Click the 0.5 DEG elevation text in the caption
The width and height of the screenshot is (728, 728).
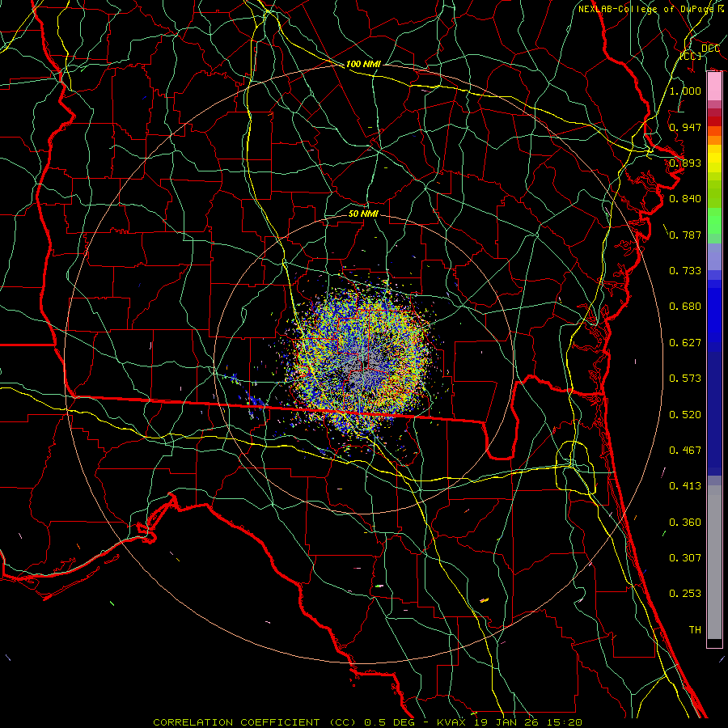(x=390, y=722)
